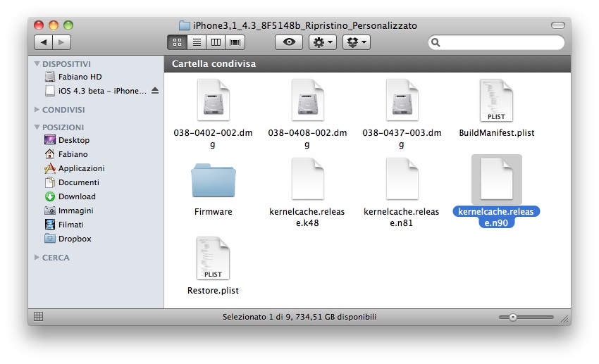Select the kernelcache.release.k48 file
This screenshot has height=364, width=599.
(307, 181)
